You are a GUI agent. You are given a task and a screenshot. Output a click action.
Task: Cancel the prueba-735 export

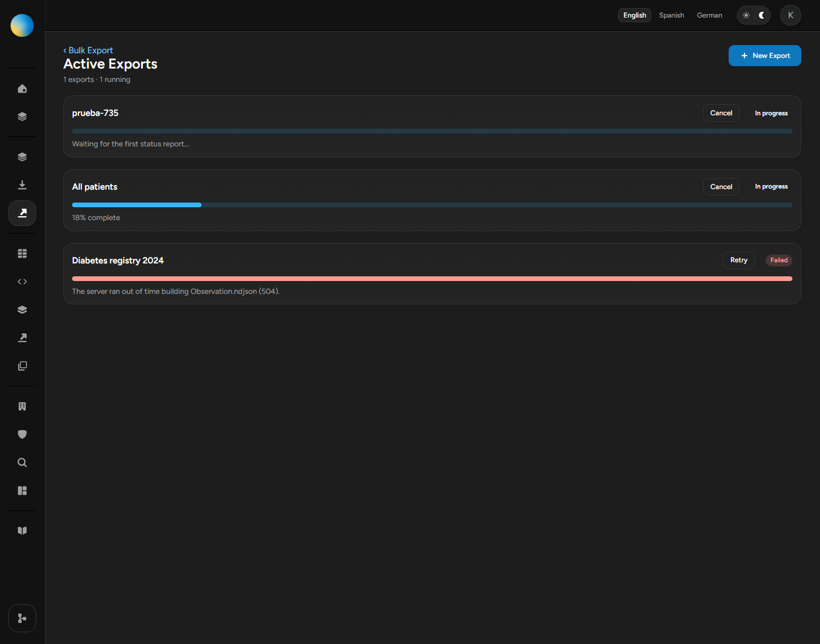[721, 113]
